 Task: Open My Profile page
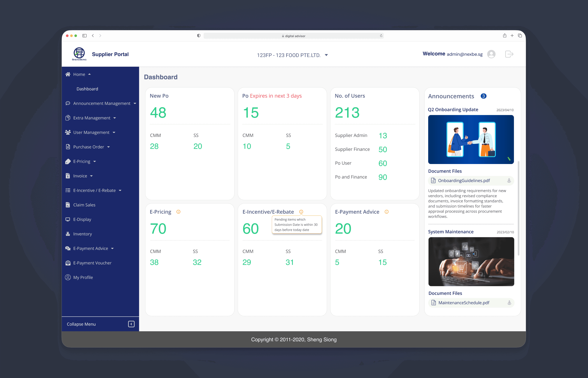tap(83, 277)
